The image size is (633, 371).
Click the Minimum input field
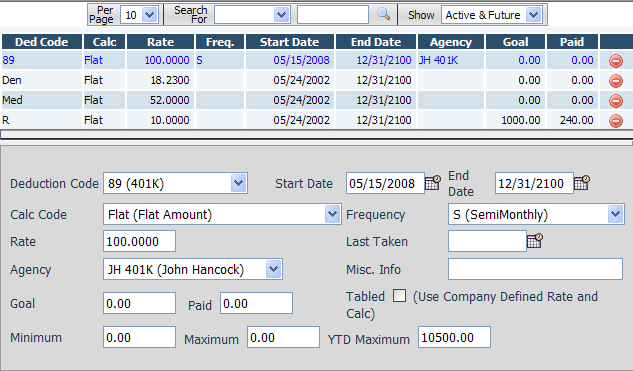tap(139, 337)
